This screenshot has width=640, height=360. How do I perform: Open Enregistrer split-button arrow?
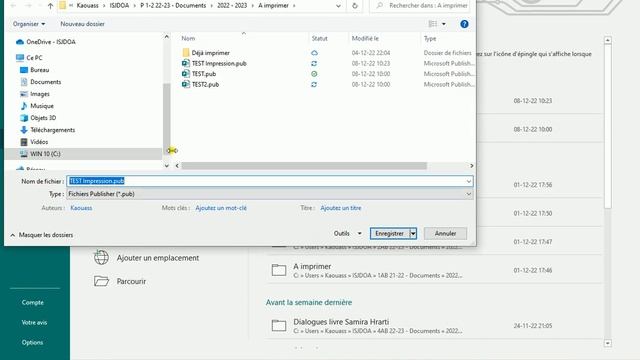coord(413,233)
